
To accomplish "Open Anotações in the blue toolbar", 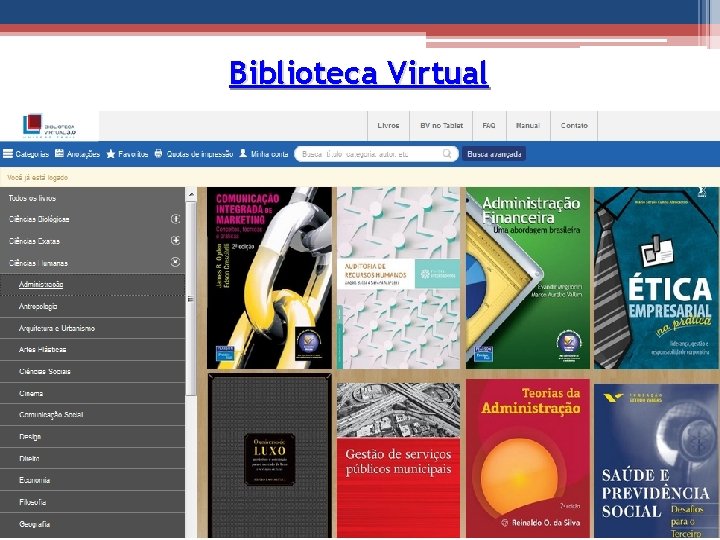I will coord(77,154).
